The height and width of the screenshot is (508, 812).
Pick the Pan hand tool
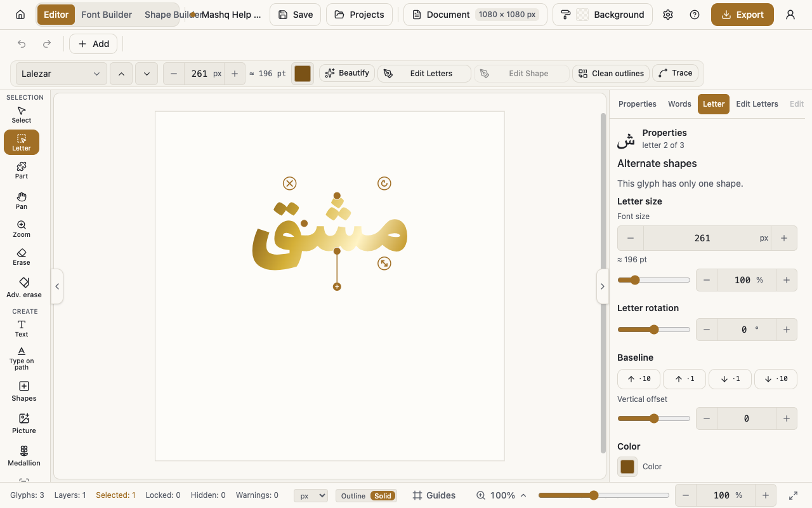22,201
